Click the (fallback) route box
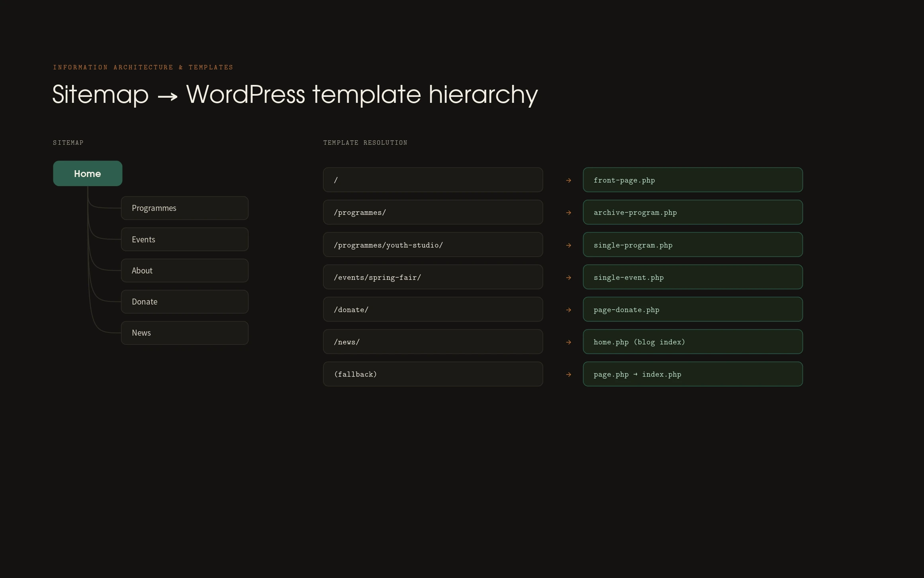The image size is (924, 578). pyautogui.click(x=433, y=374)
